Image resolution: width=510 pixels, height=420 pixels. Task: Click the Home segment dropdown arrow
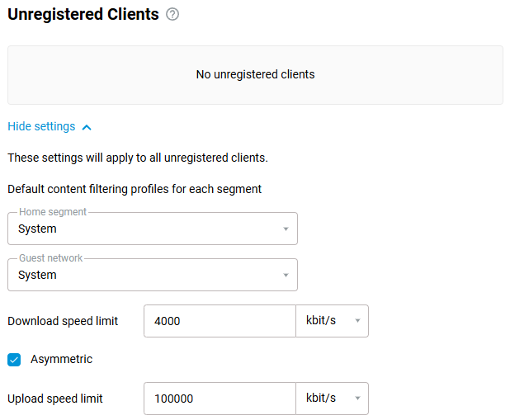pyautogui.click(x=286, y=229)
